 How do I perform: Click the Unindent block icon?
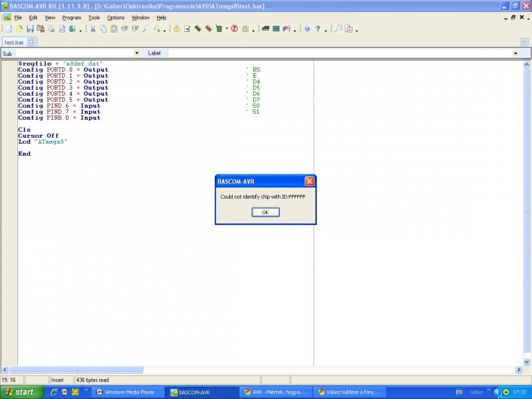[136, 29]
